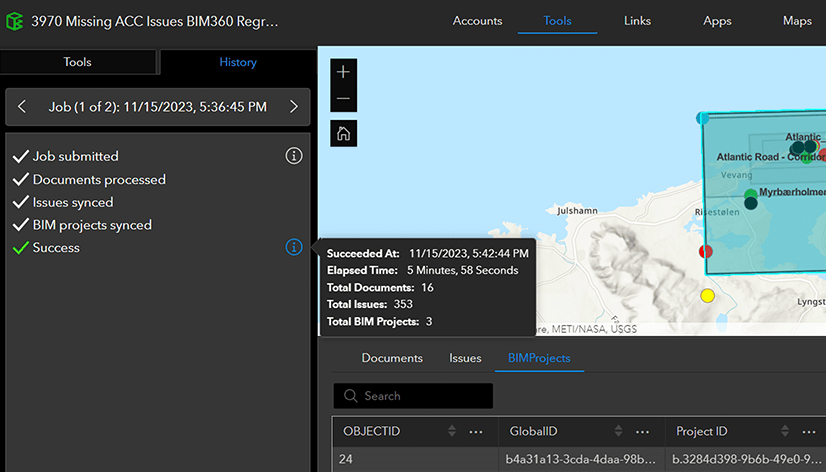
Task: Click Elapsed Time value in tooltip
Action: pos(463,270)
